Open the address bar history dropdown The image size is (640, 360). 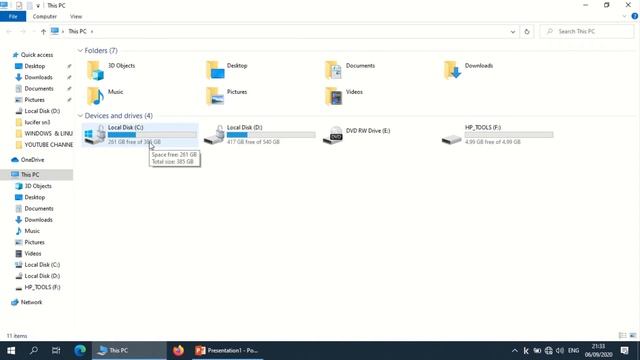point(513,31)
